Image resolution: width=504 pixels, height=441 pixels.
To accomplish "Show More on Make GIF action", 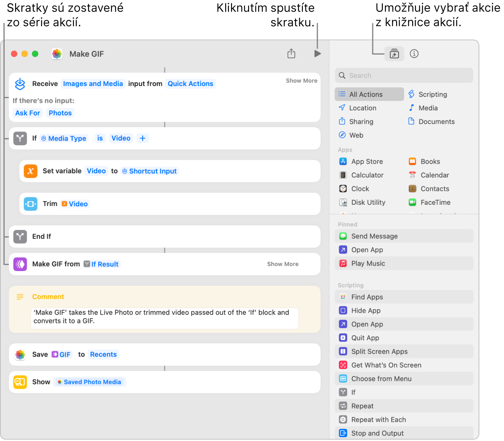I will [x=283, y=264].
